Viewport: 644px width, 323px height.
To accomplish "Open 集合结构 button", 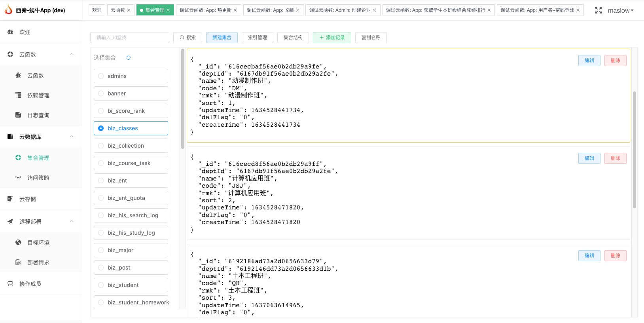I will (293, 38).
